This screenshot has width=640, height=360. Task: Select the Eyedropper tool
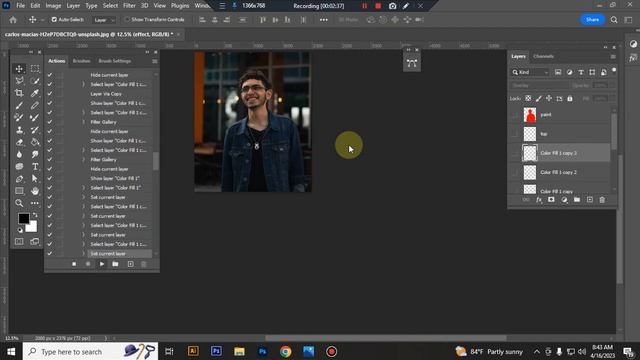point(35,93)
